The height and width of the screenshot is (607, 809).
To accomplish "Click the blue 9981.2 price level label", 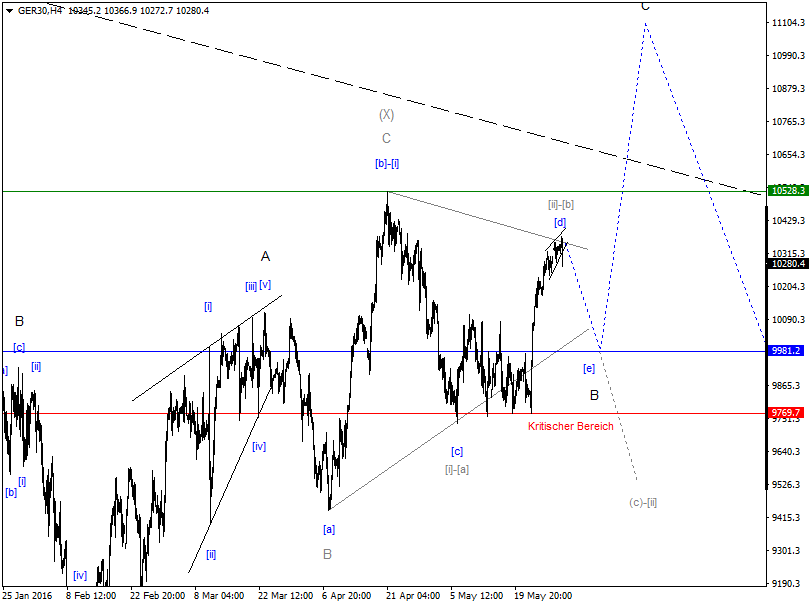I will pyautogui.click(x=786, y=350).
